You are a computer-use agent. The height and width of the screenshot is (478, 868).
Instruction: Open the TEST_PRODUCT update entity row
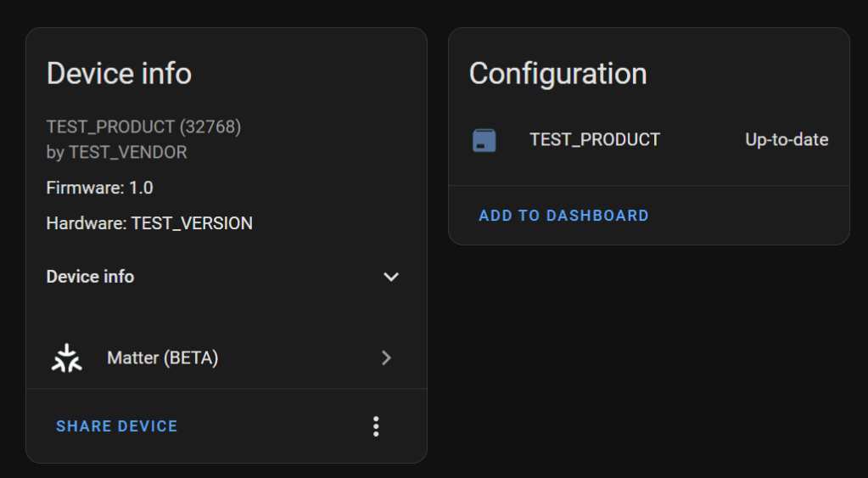595,140
